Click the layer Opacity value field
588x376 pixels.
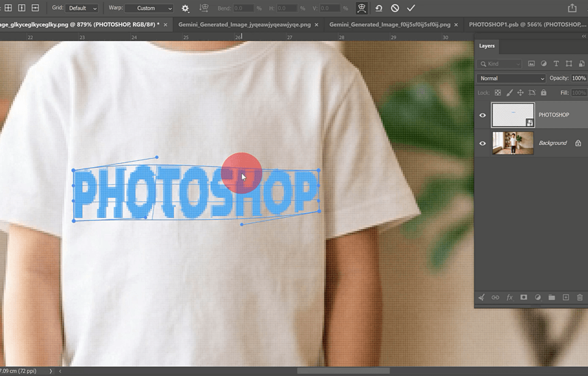[x=579, y=78]
